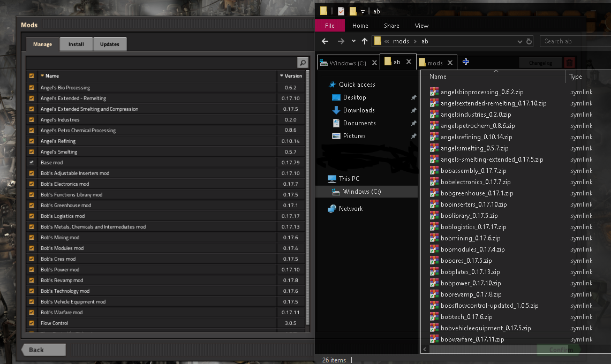The width and height of the screenshot is (611, 364).
Task: Click the angelsbioprocessing_0.6.2.zip file icon
Action: (434, 92)
